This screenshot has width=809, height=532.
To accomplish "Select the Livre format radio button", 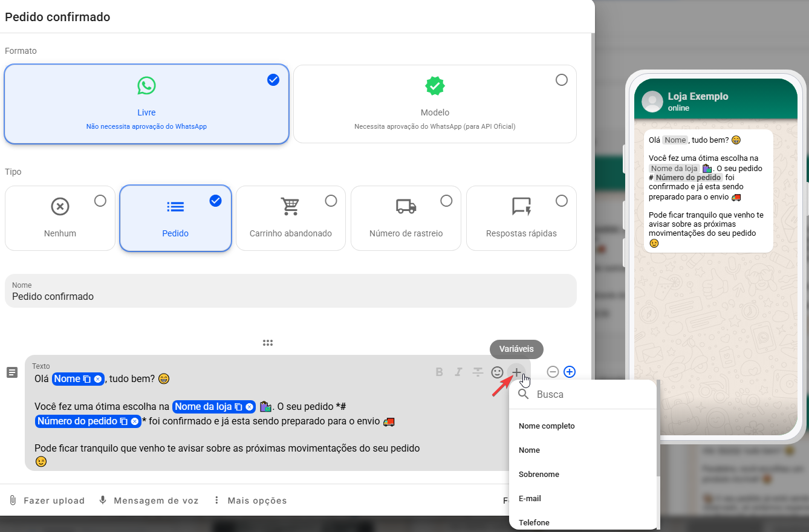I will (x=273, y=80).
